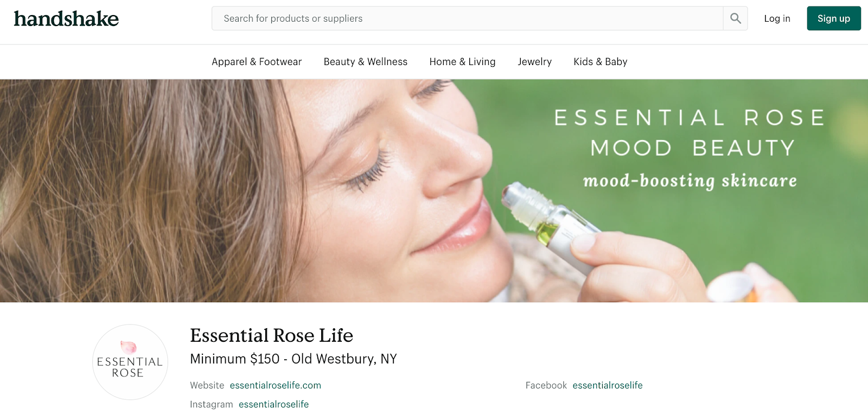This screenshot has height=415, width=868.
Task: Click the handshake logo
Action: point(66,18)
